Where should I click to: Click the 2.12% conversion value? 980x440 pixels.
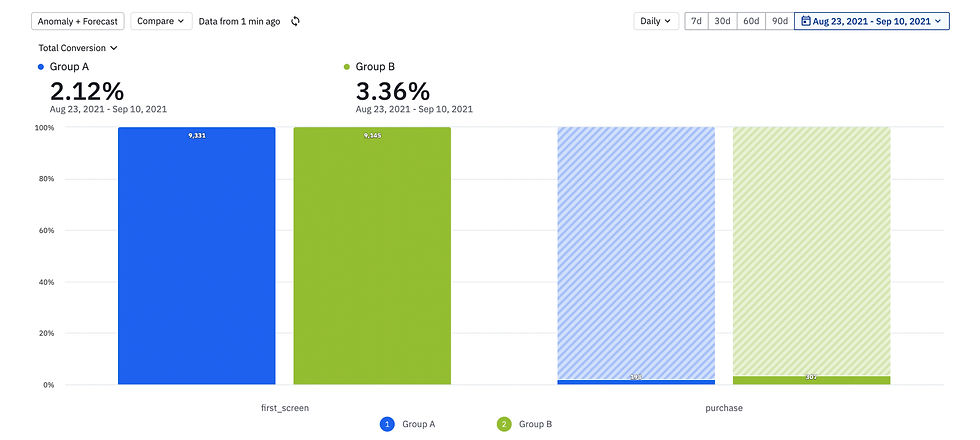click(87, 92)
